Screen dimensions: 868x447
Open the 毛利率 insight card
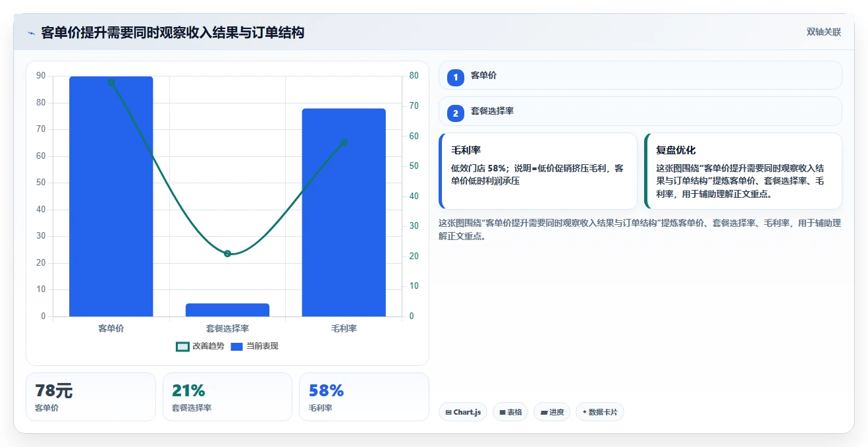[x=538, y=171]
